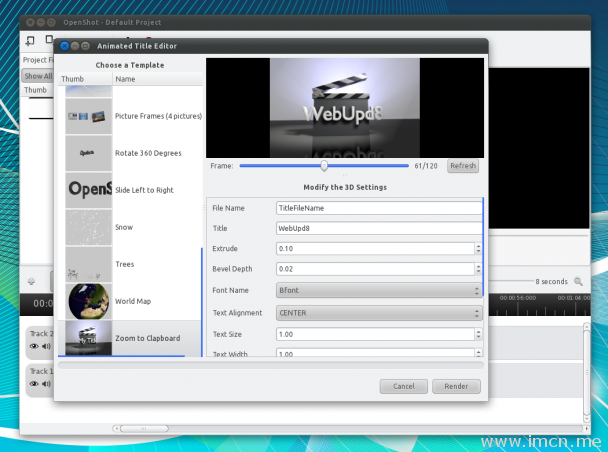Edit the File Name field

[379, 208]
